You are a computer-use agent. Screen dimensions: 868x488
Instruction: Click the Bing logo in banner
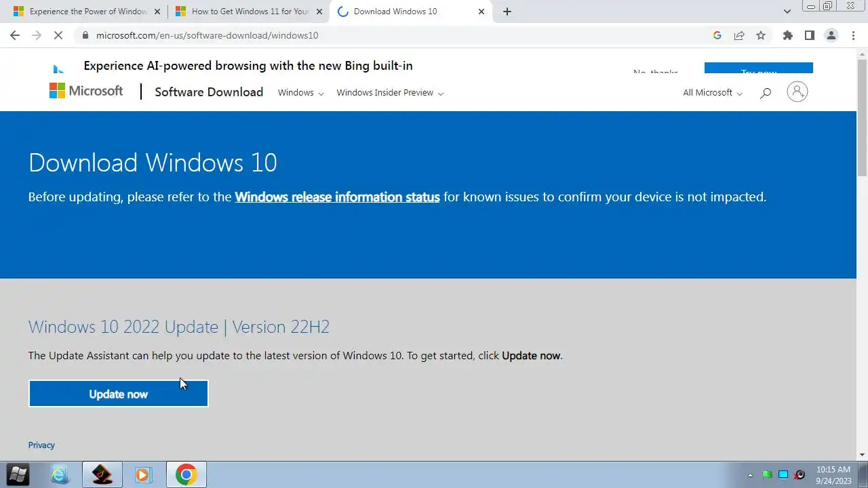coord(59,68)
